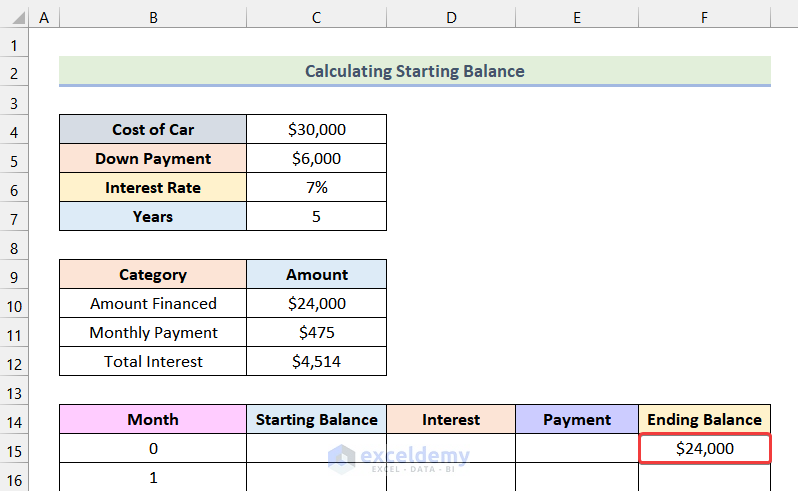Select the 'Amount' header cell
Image resolution: width=798 pixels, height=491 pixels.
click(317, 274)
